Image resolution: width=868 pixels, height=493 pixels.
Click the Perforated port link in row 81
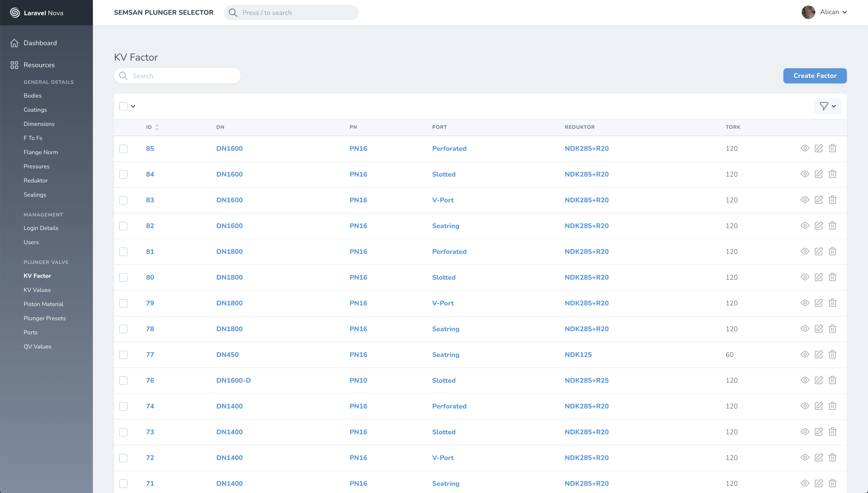click(x=449, y=252)
